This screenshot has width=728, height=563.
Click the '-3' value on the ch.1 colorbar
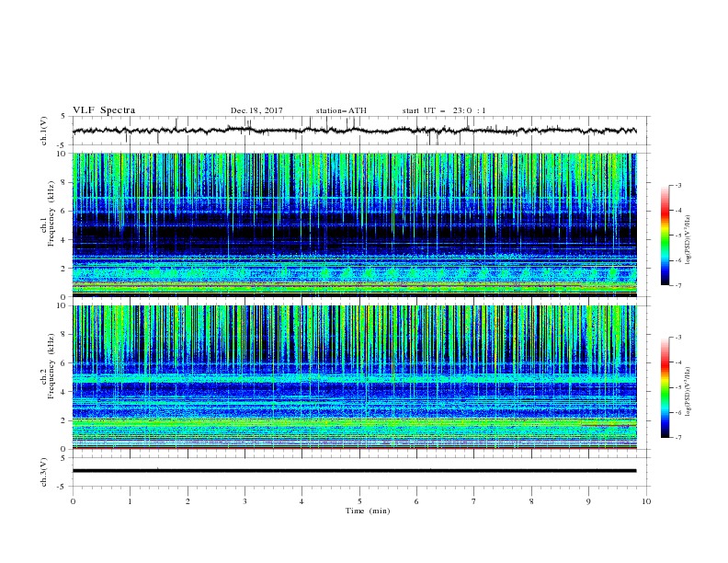pyautogui.click(x=677, y=185)
